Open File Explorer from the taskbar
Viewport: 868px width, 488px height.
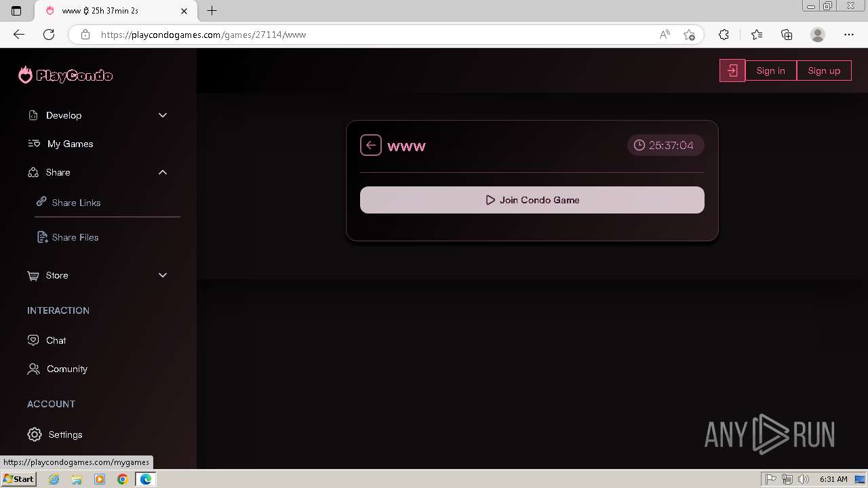[x=77, y=479]
